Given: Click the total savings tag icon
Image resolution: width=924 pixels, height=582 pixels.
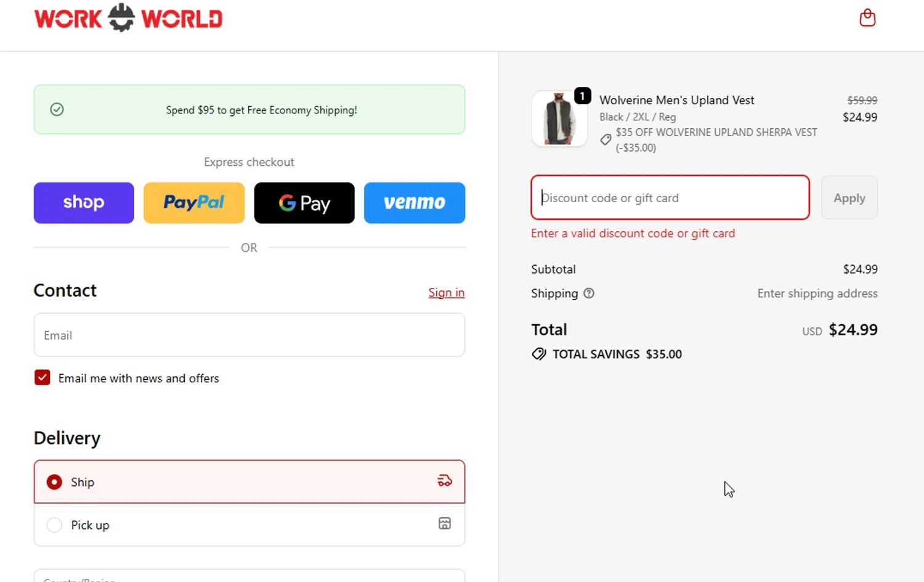Looking at the screenshot, I should point(539,355).
